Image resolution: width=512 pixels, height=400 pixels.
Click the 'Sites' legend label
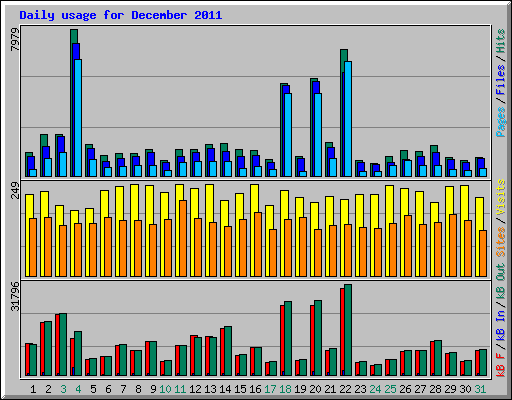pos(501,242)
